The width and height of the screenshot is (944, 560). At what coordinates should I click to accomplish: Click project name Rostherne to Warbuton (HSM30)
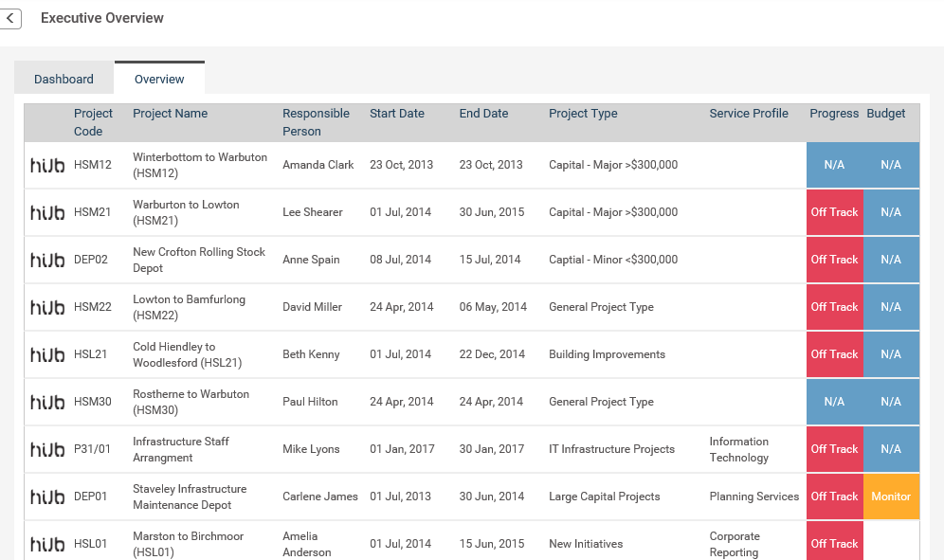coord(191,402)
